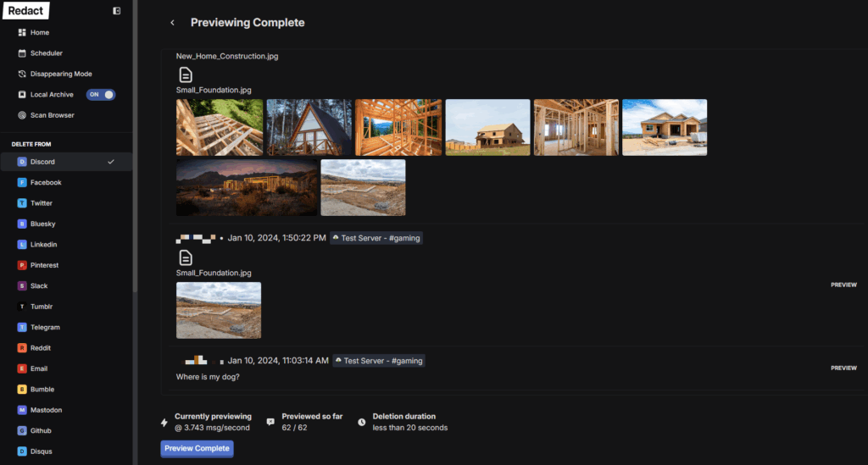Click the checkmark next to Discord
Viewport: 868px width, 465px height.
click(x=111, y=162)
